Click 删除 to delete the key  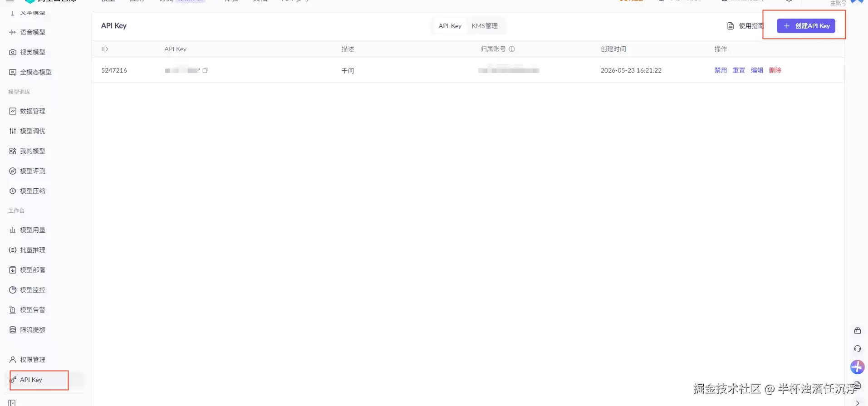[x=775, y=70]
